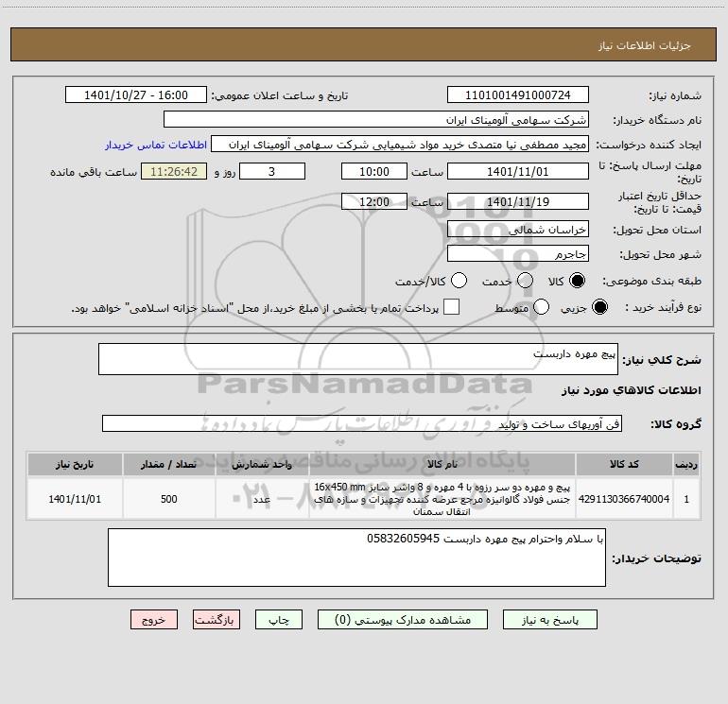Click the تعداد / مقدار column header

169,465
